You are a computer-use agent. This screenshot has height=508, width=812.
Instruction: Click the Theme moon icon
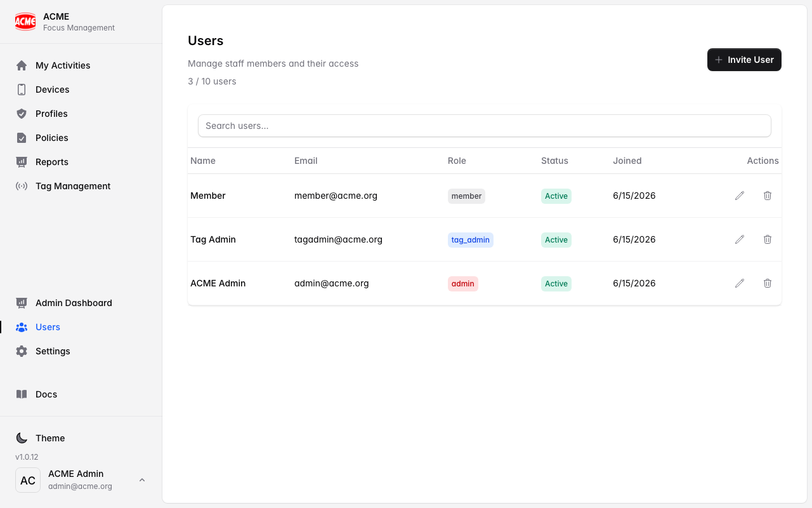point(22,438)
